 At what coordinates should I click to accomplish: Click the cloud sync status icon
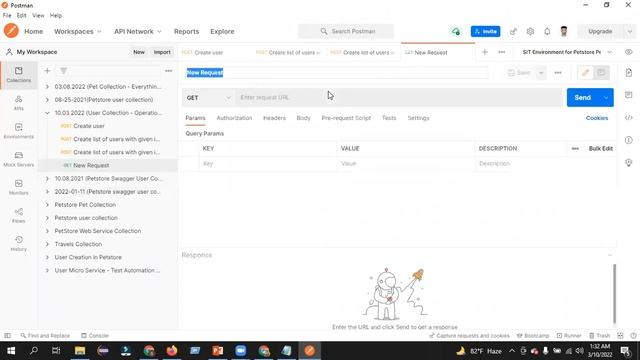point(456,31)
